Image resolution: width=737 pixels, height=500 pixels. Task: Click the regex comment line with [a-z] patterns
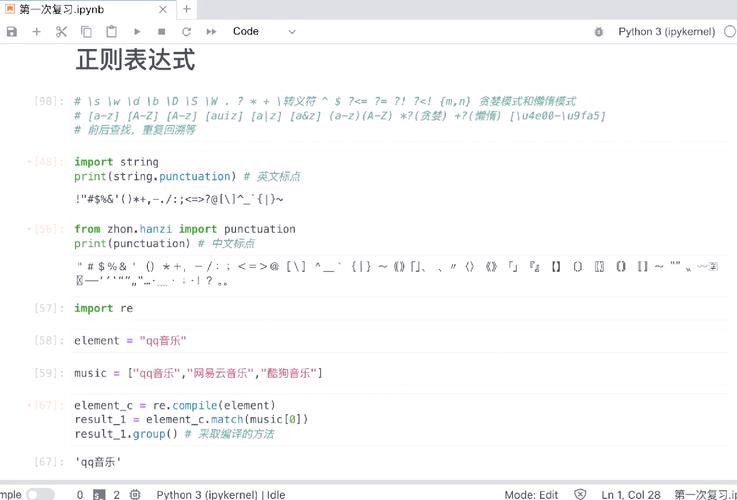340,116
